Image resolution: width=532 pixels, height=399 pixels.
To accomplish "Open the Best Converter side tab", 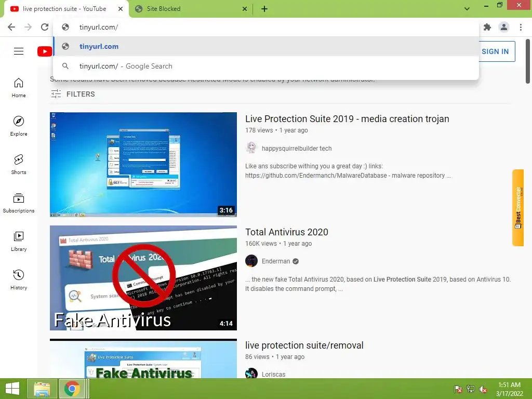I will tap(518, 207).
